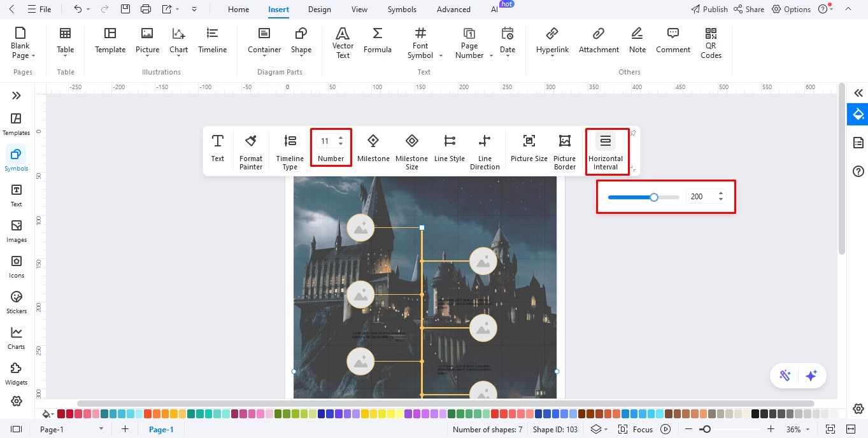Insert a Picture from ribbon

pyautogui.click(x=147, y=42)
